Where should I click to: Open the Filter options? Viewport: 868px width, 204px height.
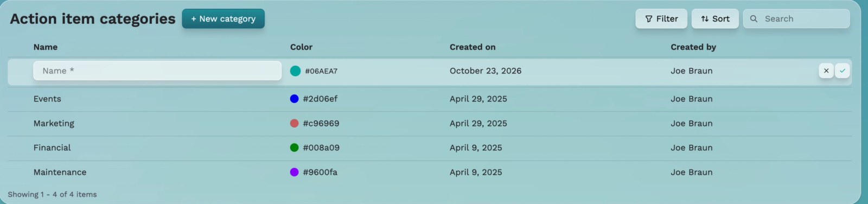click(x=661, y=18)
